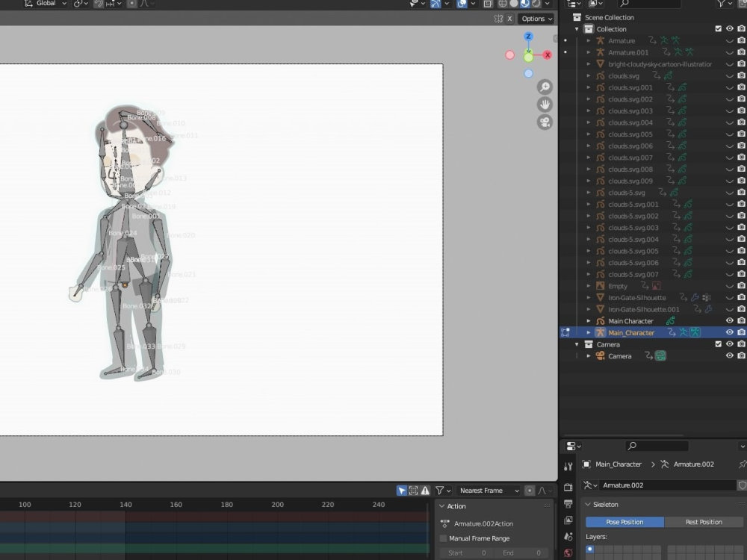Enable Manual Frame Range checkbox
Viewport: 747px width, 560px height.
coord(443,538)
